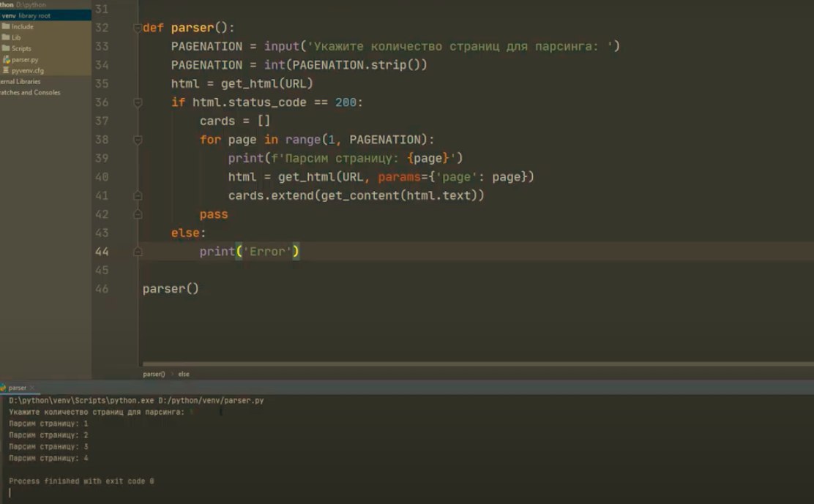Click gutter line number 46
Screen dimensions: 814x504
102,290
